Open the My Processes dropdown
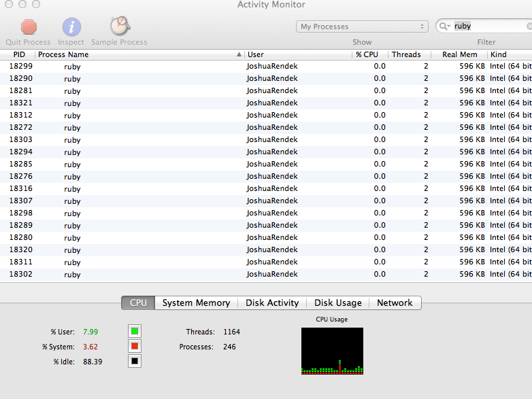532x399 pixels. click(x=362, y=27)
